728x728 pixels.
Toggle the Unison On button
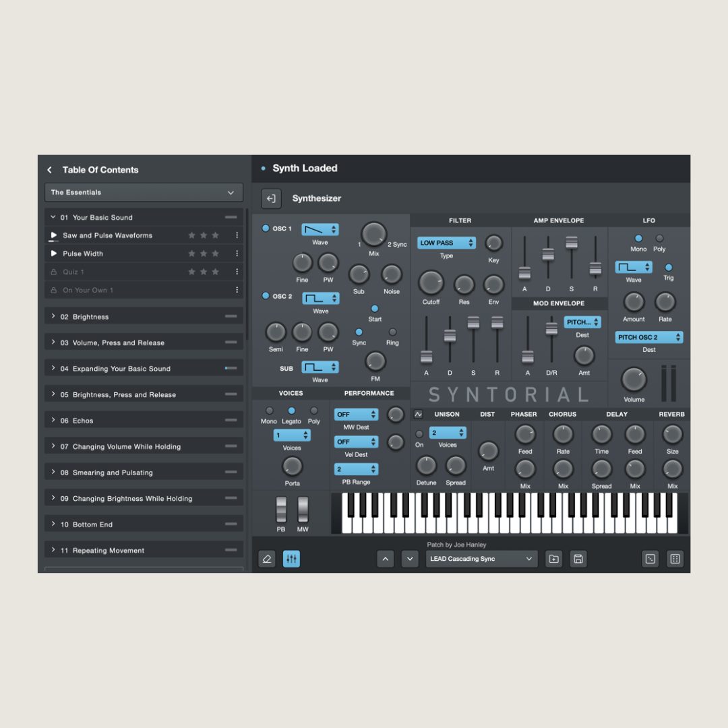point(419,434)
